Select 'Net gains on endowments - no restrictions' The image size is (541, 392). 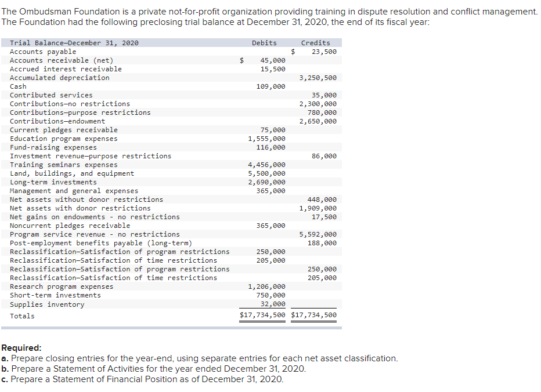(x=95, y=217)
